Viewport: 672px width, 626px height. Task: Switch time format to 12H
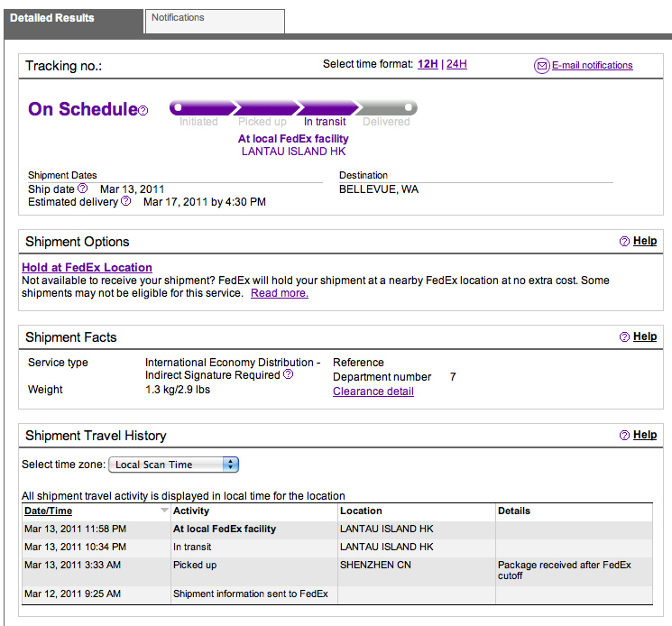click(x=428, y=64)
